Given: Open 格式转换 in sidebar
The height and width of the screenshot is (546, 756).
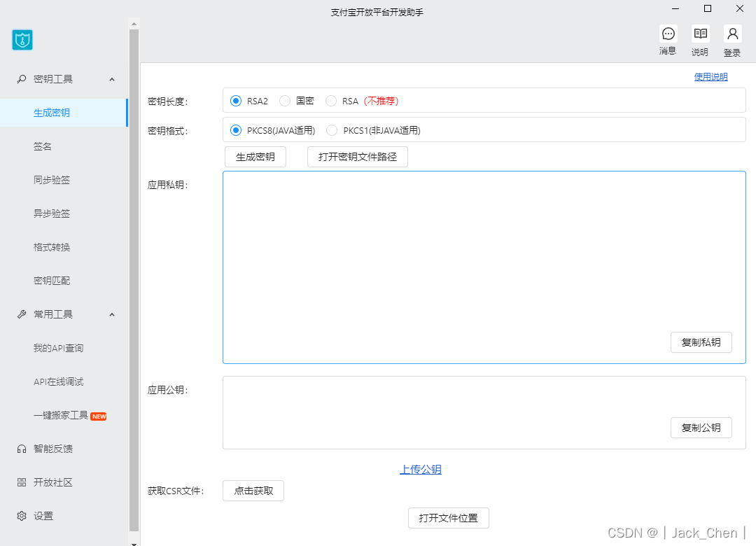Looking at the screenshot, I should [64, 247].
